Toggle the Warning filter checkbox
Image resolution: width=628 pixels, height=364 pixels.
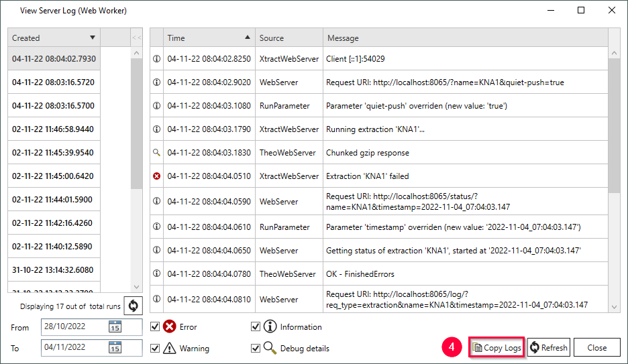(156, 348)
